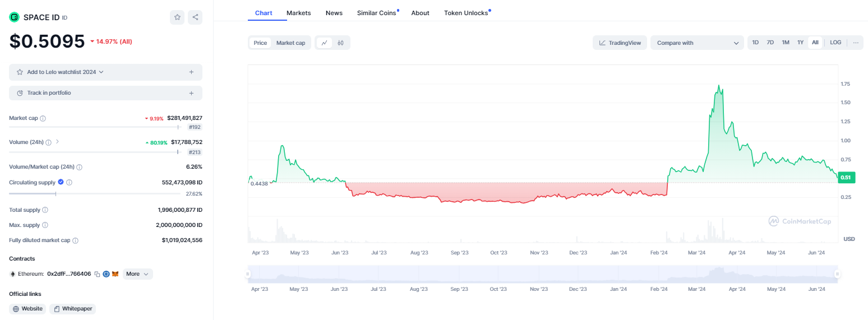
Task: Set chart range to 7D
Action: 770,43
